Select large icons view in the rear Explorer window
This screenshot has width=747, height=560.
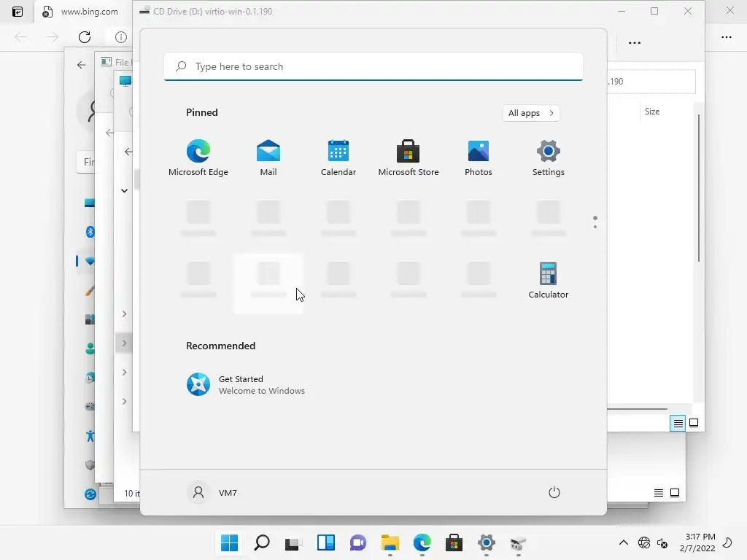click(675, 493)
